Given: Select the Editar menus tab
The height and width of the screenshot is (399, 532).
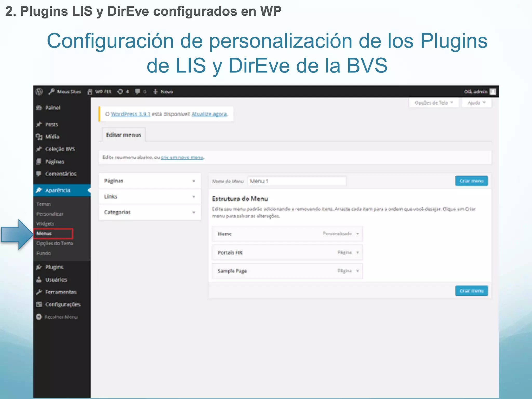Looking at the screenshot, I should coord(124,135).
